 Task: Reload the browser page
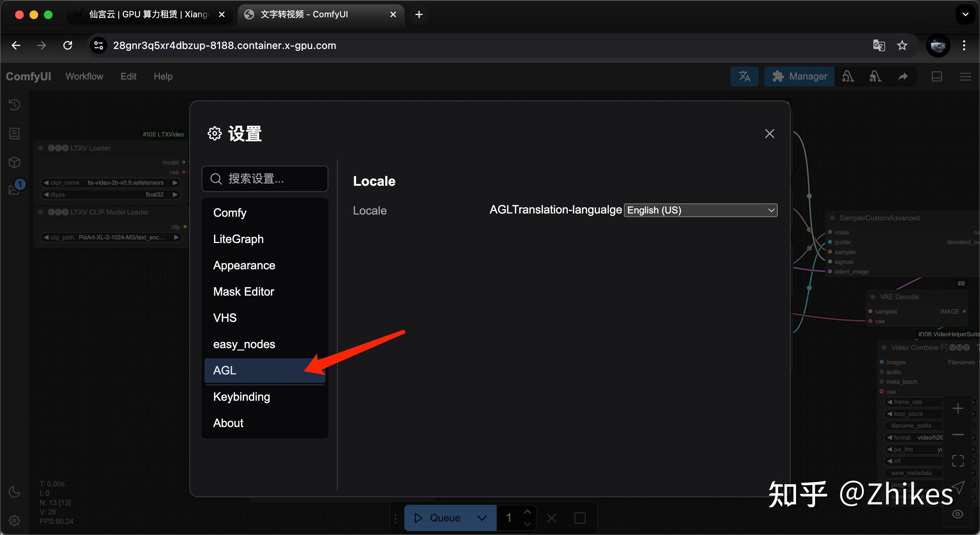[x=68, y=46]
